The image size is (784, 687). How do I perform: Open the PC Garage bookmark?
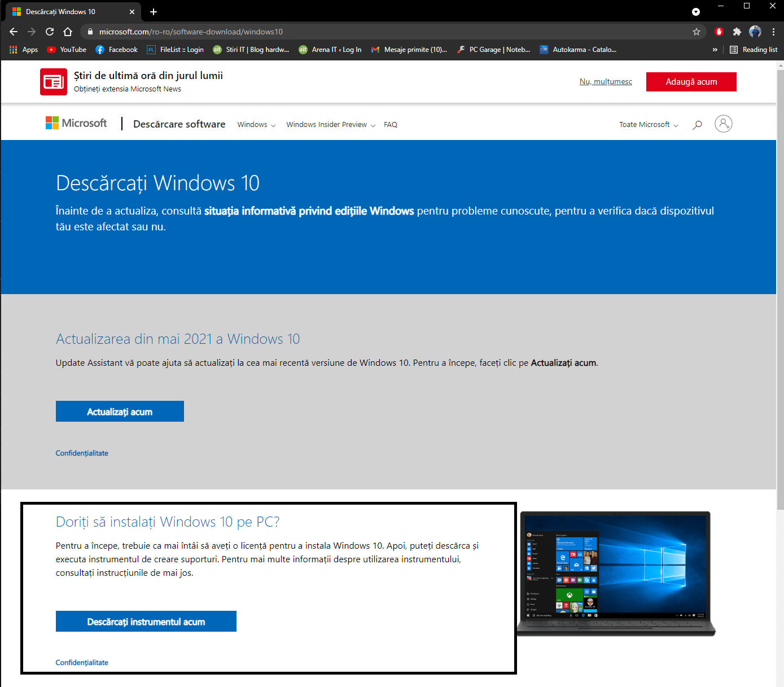493,50
